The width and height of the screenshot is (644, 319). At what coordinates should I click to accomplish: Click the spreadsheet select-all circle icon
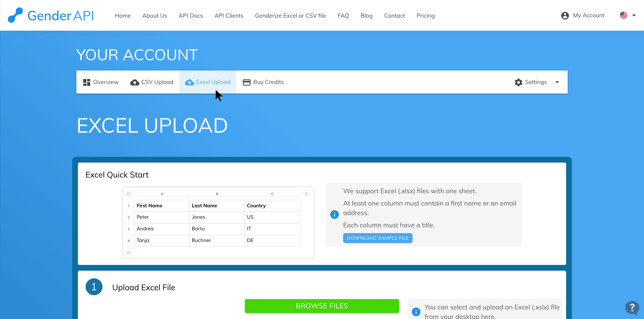coord(128,194)
